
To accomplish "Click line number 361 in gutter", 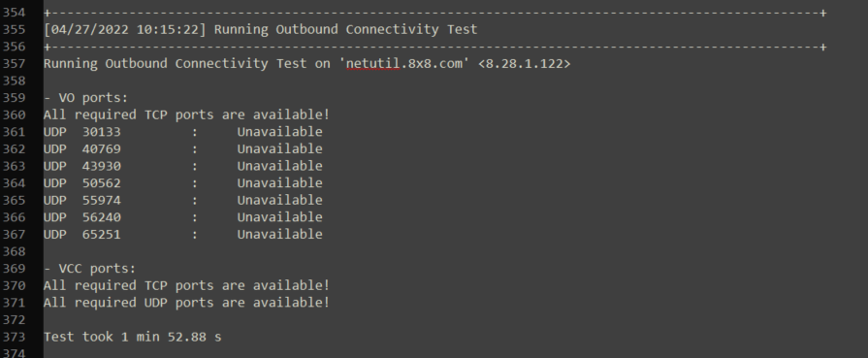I will (x=14, y=132).
